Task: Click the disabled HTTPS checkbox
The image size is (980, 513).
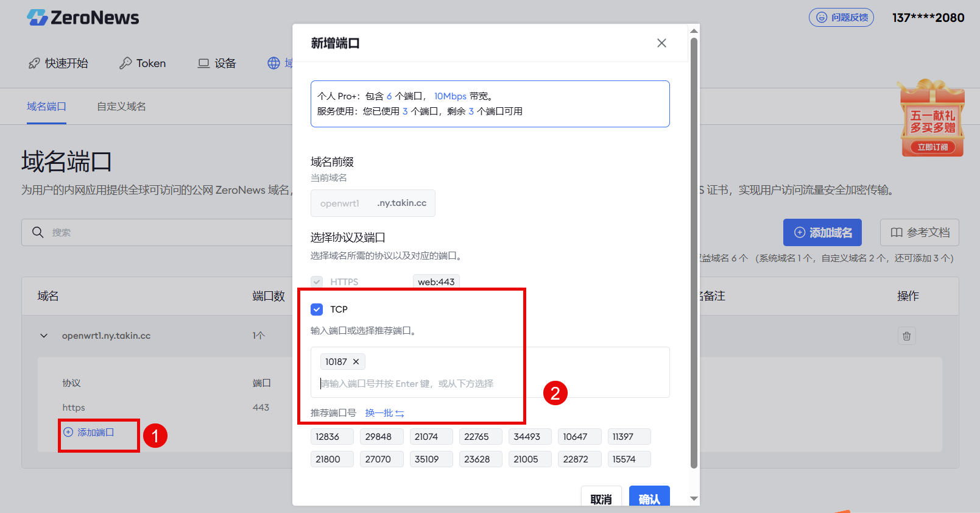Action: (317, 281)
